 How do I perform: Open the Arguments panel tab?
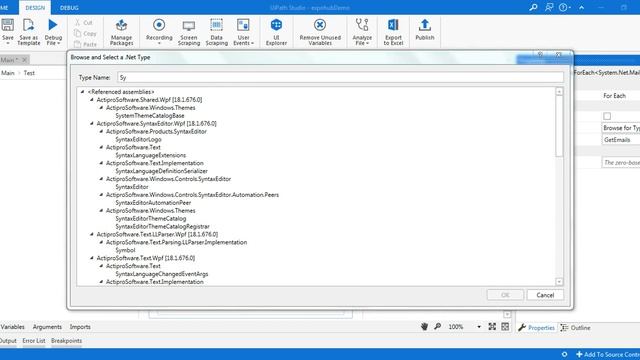point(47,327)
